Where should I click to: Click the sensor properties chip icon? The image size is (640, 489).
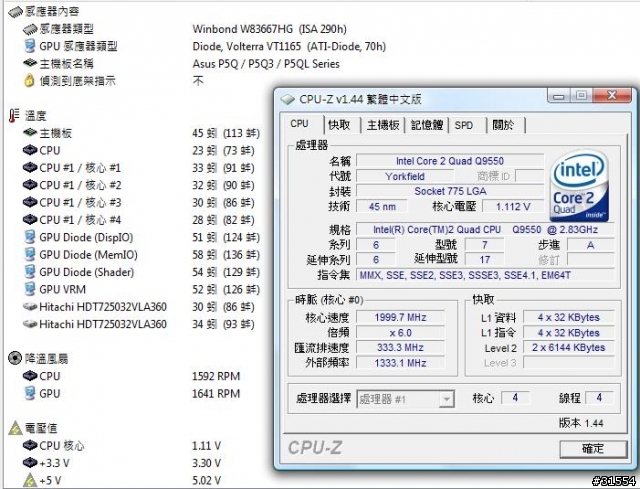point(16,12)
